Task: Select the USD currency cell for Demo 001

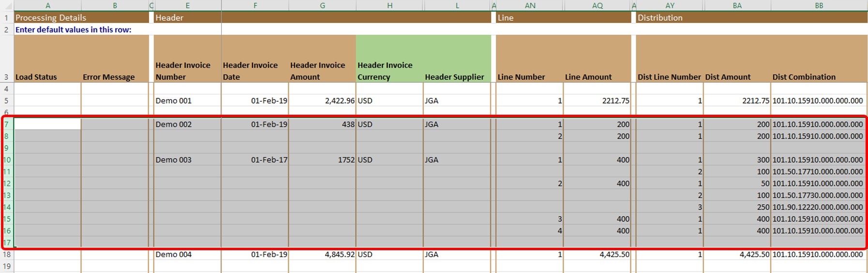Action: pos(389,101)
